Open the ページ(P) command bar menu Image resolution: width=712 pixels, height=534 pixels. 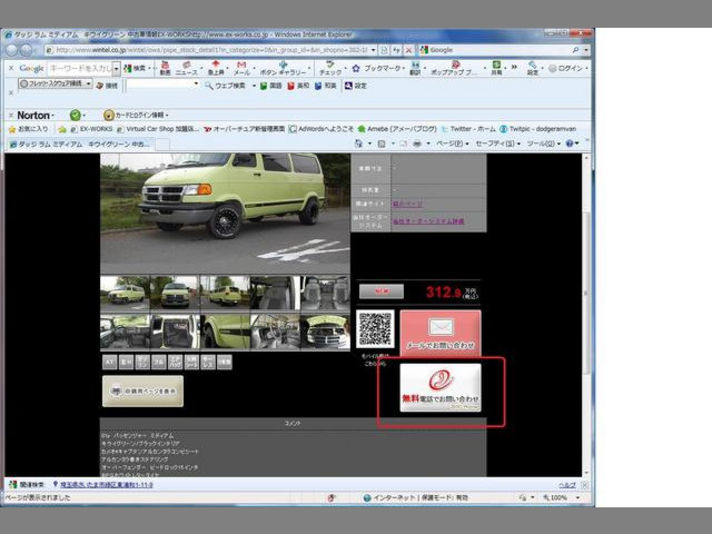(452, 143)
